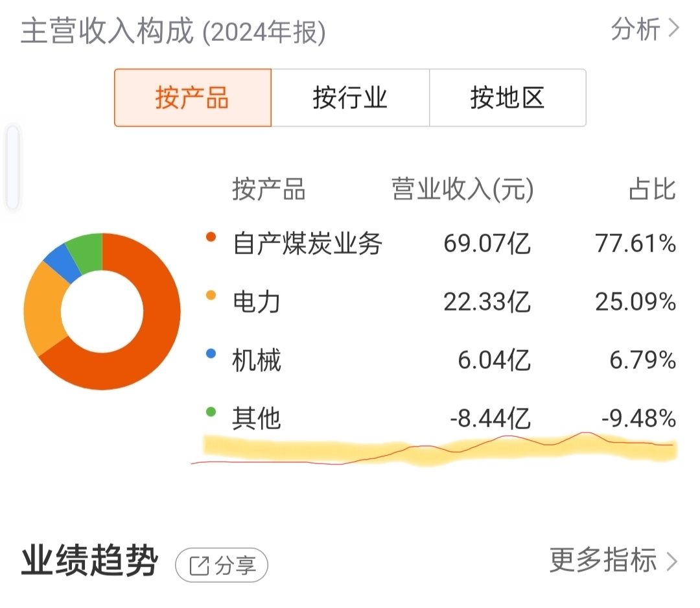
Task: Click the vertical scroll handle on left edge
Action: click(12, 167)
